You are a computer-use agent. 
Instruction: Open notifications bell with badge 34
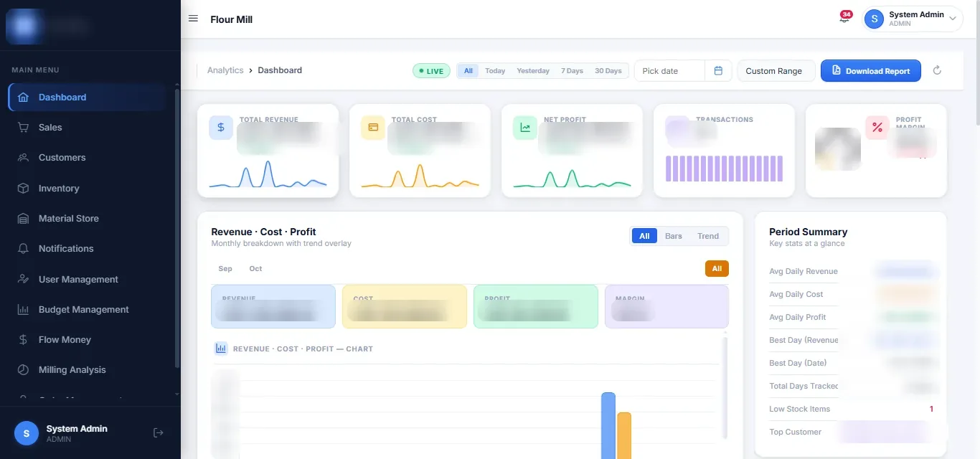844,18
